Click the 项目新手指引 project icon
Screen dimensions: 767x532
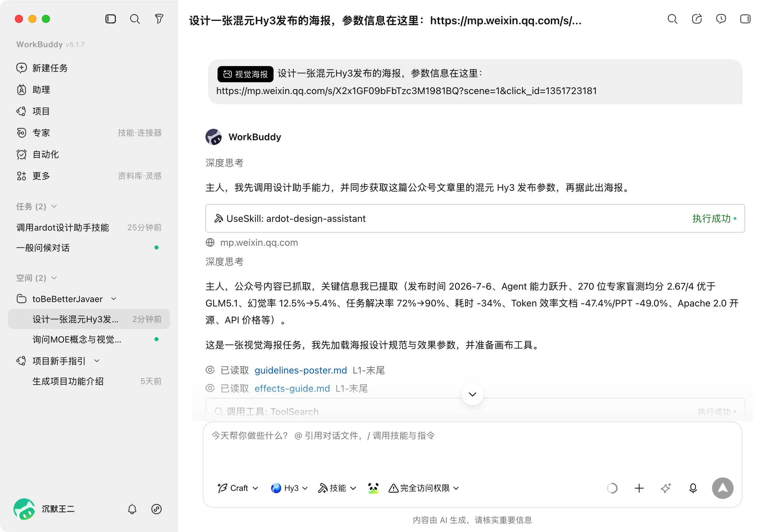(22, 361)
